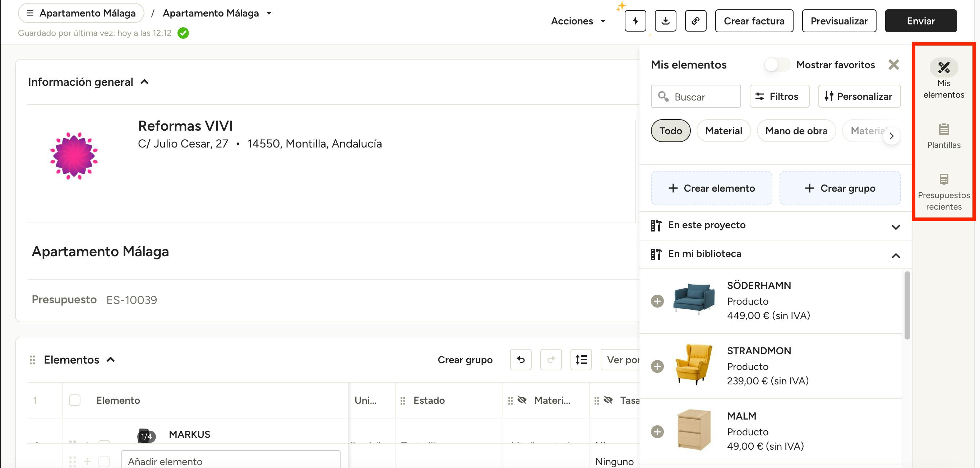The height and width of the screenshot is (468, 980).
Task: Click the undo icon in Elementos
Action: point(521,360)
